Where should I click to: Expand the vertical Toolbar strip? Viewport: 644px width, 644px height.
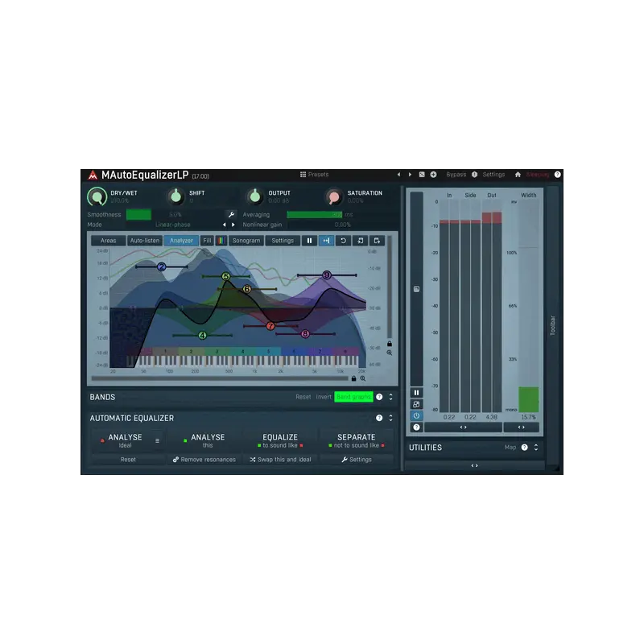(552, 326)
